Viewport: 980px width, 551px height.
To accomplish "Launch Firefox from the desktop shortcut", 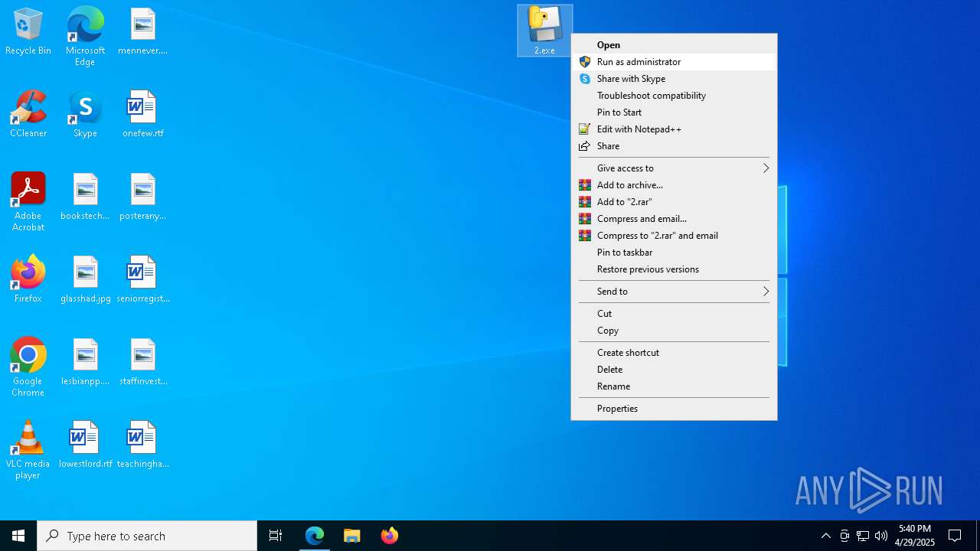I will point(28,280).
